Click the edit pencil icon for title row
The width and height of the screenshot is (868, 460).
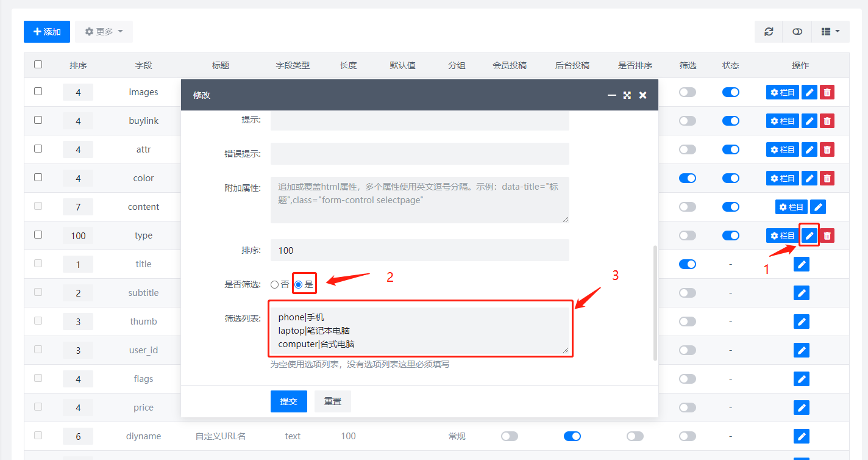[x=802, y=264]
